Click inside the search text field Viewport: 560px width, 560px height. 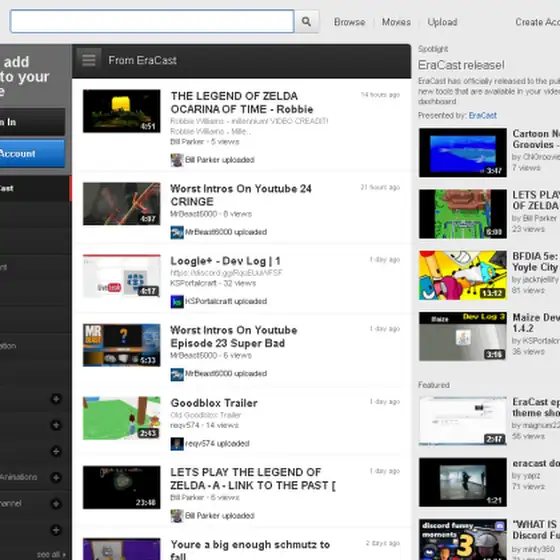[152, 21]
